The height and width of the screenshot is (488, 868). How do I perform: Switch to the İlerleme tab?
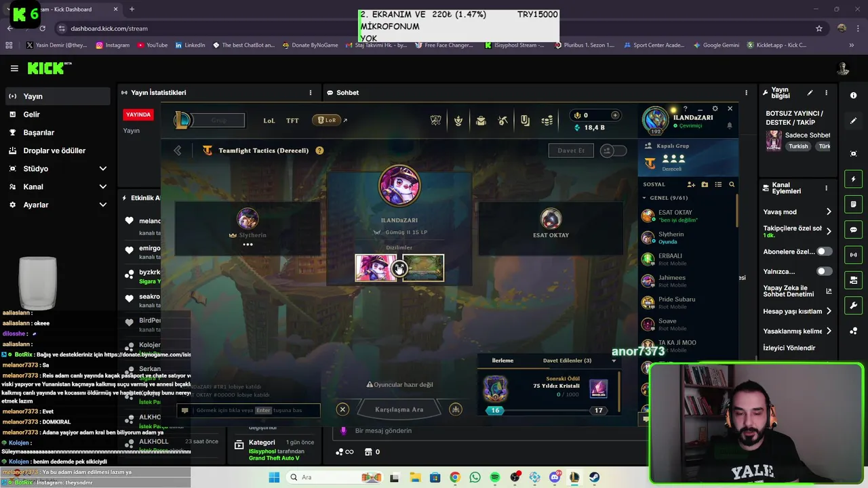(502, 361)
